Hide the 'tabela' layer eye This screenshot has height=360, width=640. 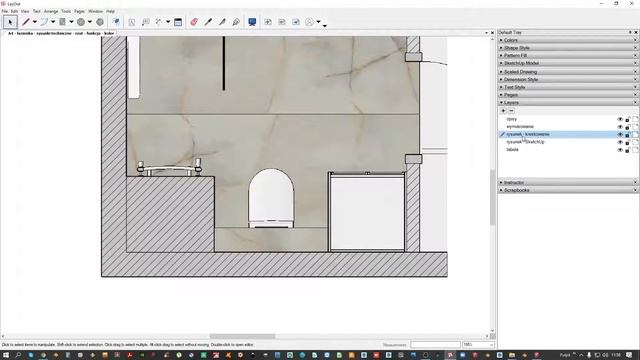coord(620,150)
